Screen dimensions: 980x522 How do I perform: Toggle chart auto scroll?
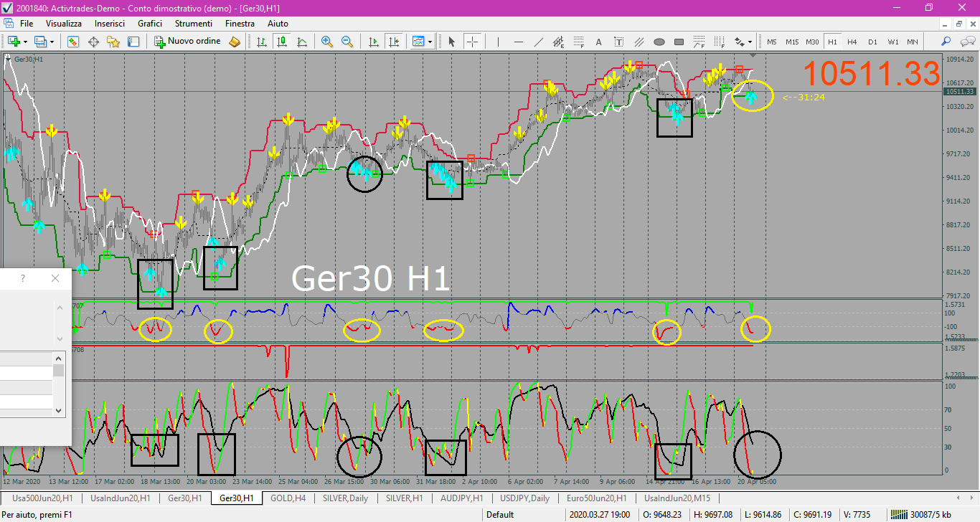coord(373,42)
